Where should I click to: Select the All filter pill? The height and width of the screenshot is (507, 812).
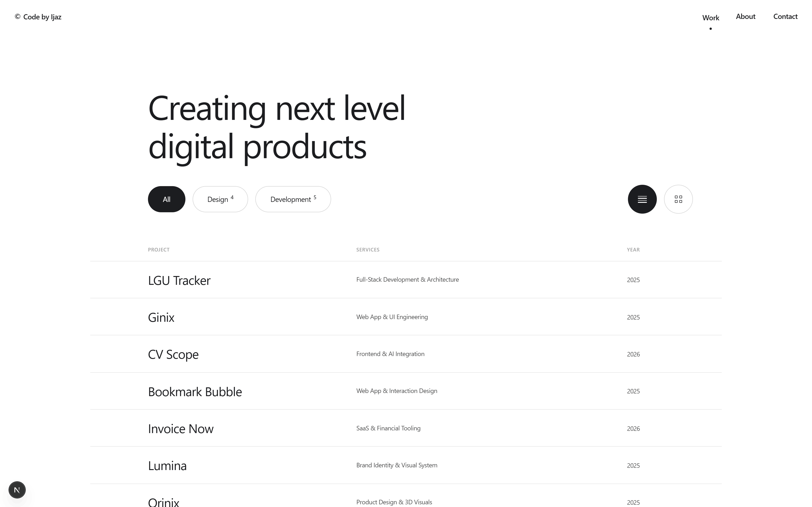coord(166,199)
